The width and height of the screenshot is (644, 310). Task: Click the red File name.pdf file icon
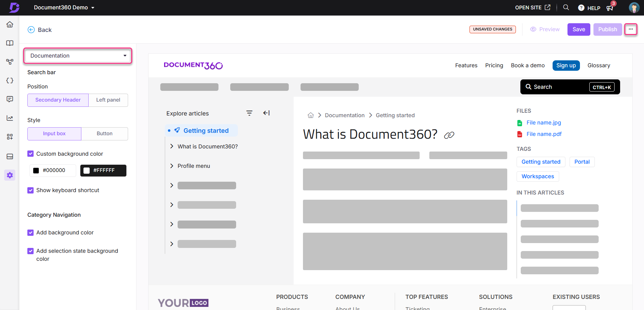pyautogui.click(x=520, y=134)
